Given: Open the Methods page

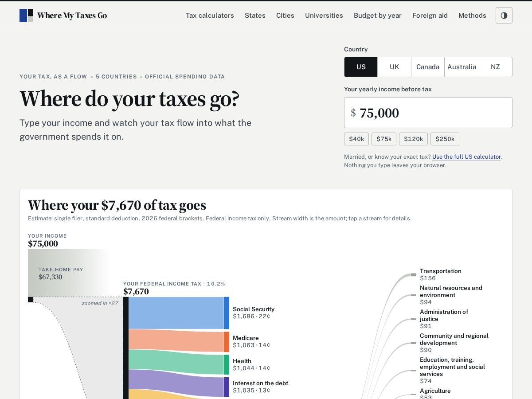Looking at the screenshot, I should click(472, 16).
